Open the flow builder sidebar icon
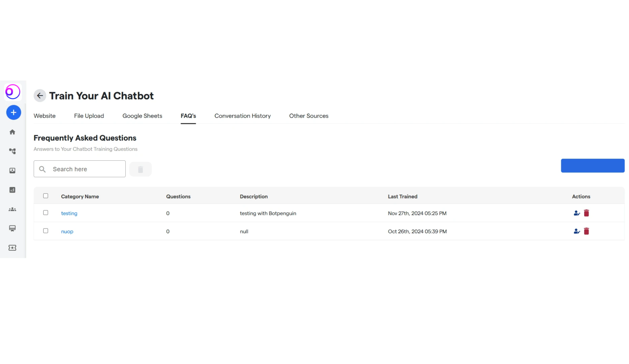This screenshot has width=629, height=364. click(12, 151)
